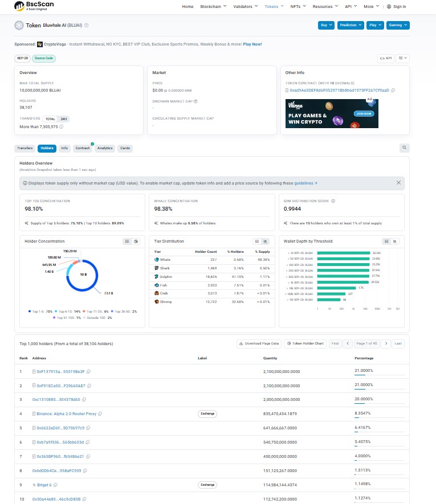The height and width of the screenshot is (504, 436).
Task: Click the Top 1-5 legend dot
Action: pos(30,311)
